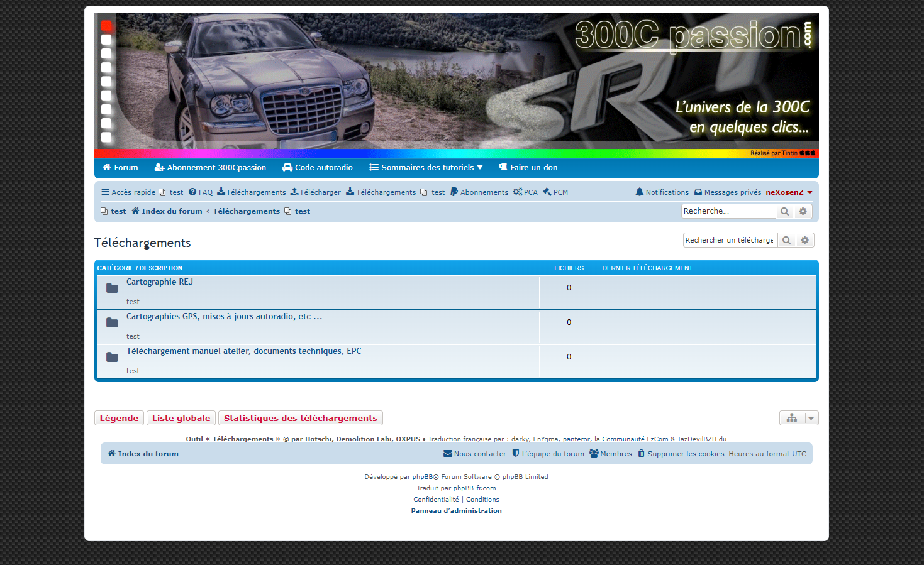Image resolution: width=924 pixels, height=565 pixels.
Task: Open Messages privés inbox
Action: [728, 192]
